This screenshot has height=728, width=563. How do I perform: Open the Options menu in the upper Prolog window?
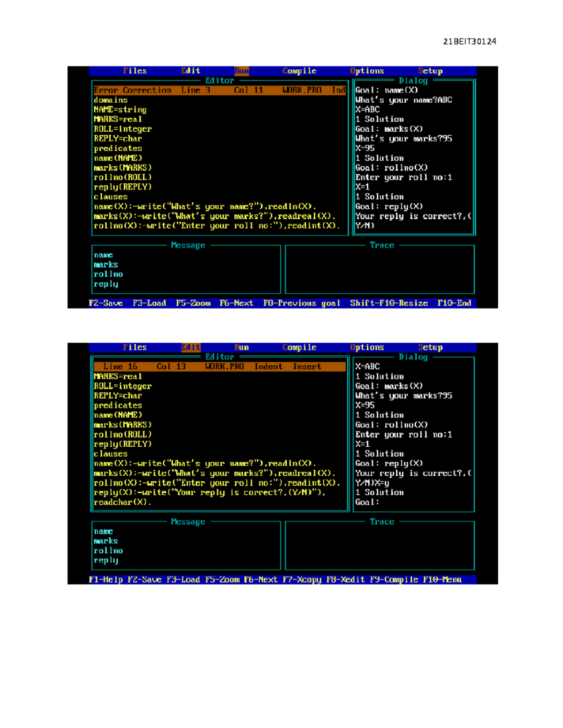367,71
